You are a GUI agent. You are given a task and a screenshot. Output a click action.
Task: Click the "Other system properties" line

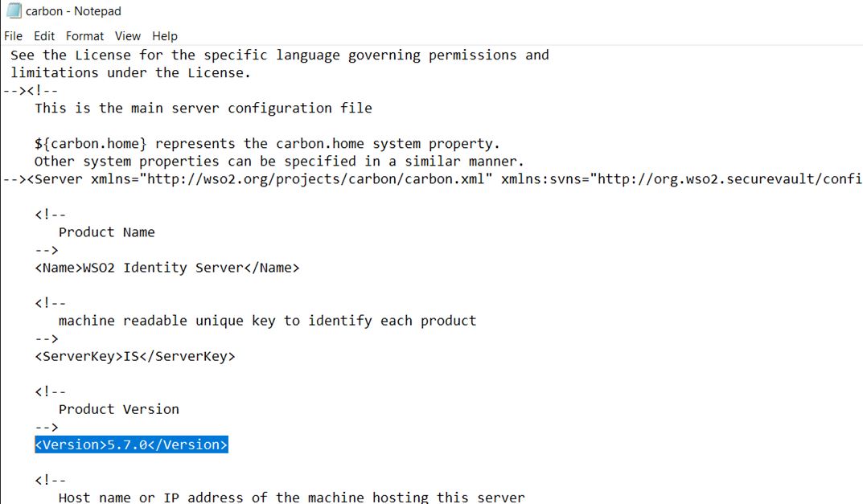pyautogui.click(x=279, y=162)
